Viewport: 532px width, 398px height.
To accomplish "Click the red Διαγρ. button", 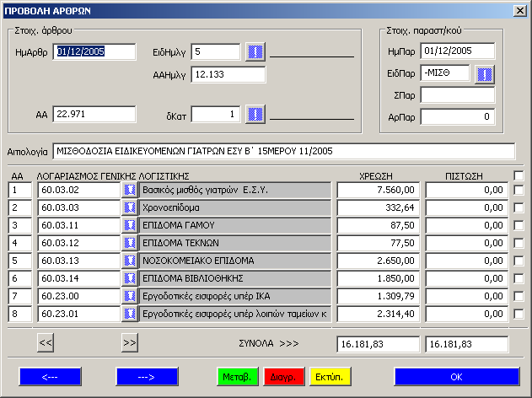I will point(284,377).
